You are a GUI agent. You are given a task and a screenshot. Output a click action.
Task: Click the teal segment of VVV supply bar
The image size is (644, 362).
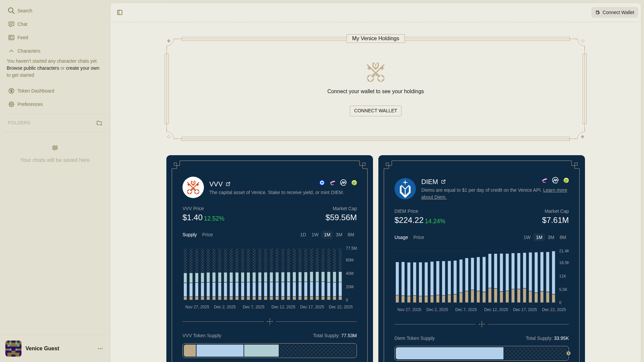pos(261,351)
